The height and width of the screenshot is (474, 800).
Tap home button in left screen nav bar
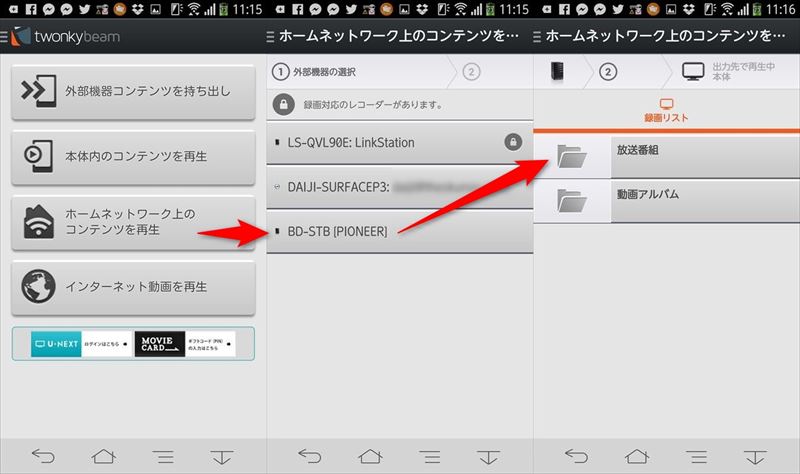point(104,456)
